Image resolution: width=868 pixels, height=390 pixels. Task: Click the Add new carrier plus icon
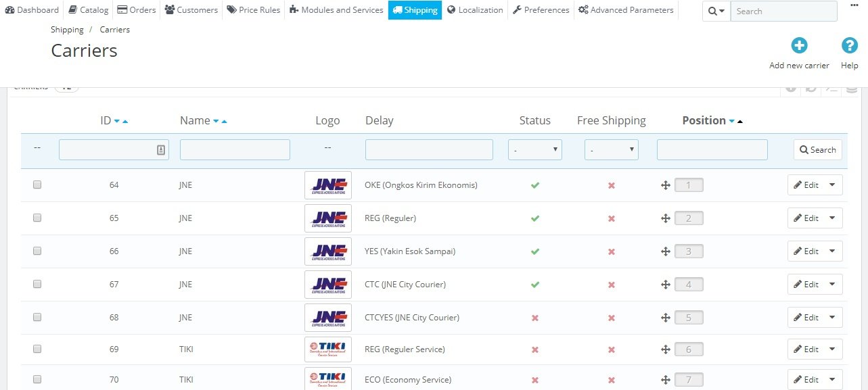click(799, 45)
